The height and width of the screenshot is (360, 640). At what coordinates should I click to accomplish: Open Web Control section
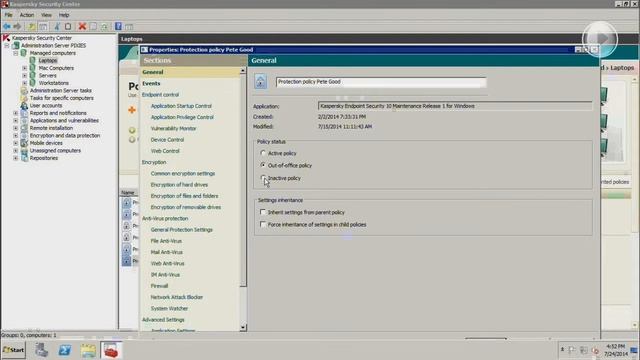[165, 151]
